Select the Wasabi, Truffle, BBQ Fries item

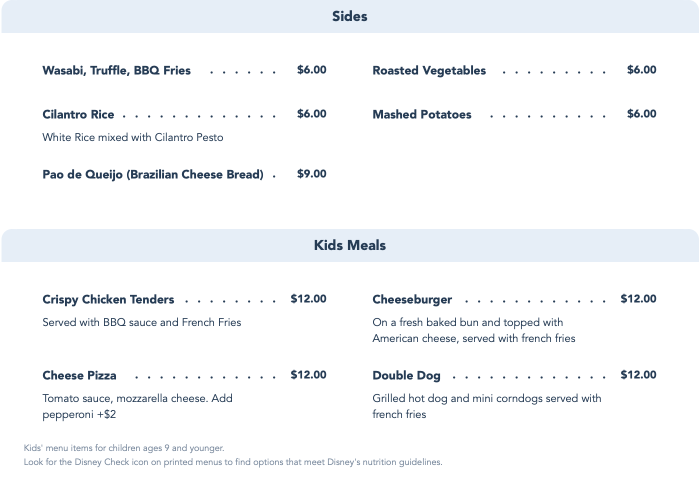[116, 71]
